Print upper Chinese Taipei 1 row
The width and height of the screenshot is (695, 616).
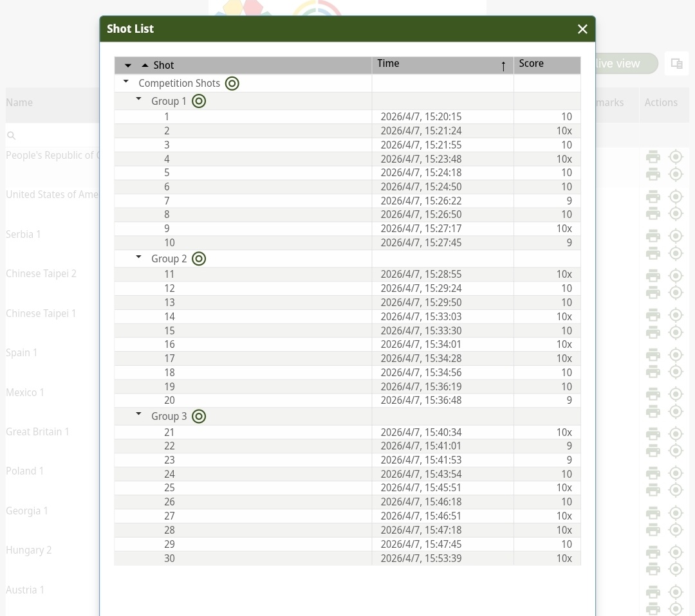click(x=653, y=315)
